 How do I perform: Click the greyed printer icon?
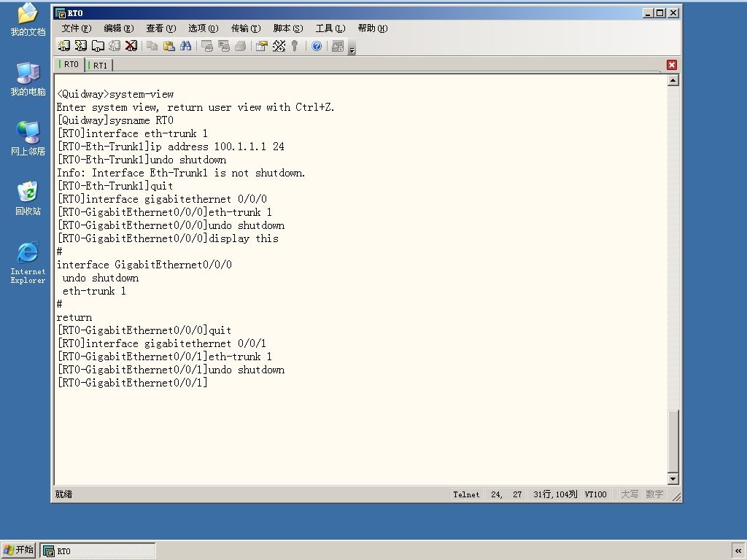tap(241, 46)
